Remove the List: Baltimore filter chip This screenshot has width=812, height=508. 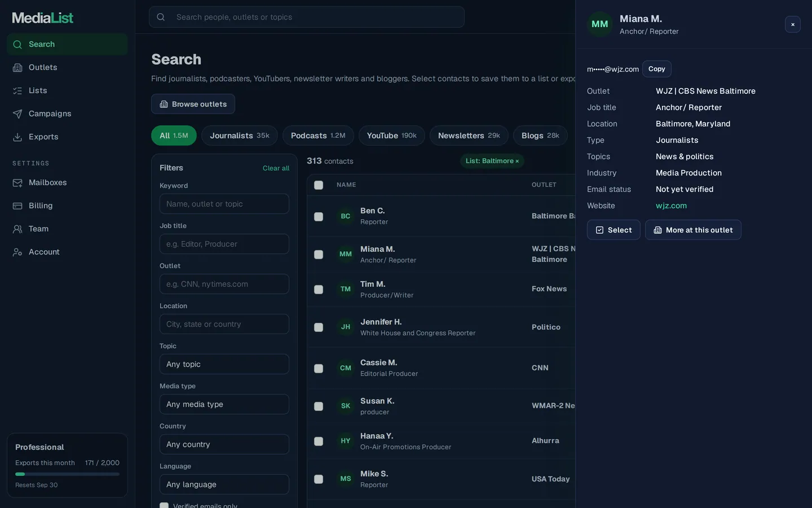pyautogui.click(x=517, y=161)
